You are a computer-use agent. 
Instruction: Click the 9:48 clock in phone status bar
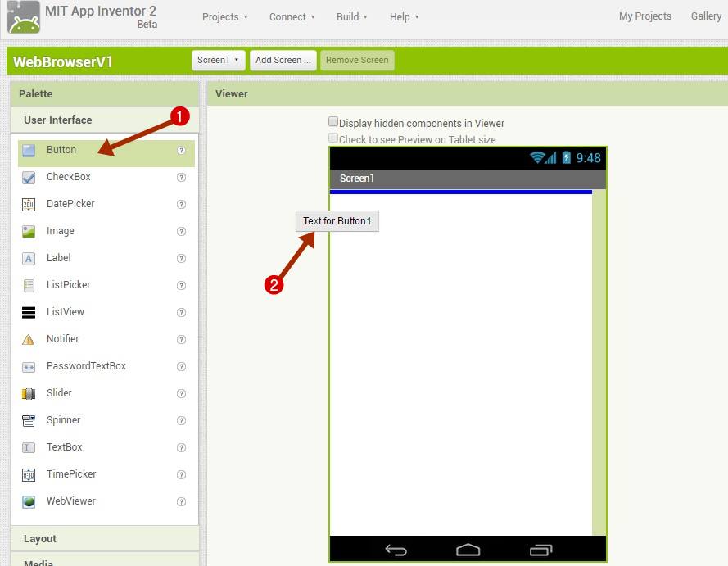(588, 158)
